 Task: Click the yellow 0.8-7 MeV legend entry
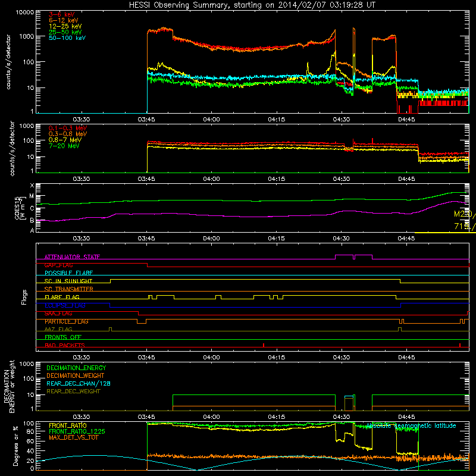point(65,140)
